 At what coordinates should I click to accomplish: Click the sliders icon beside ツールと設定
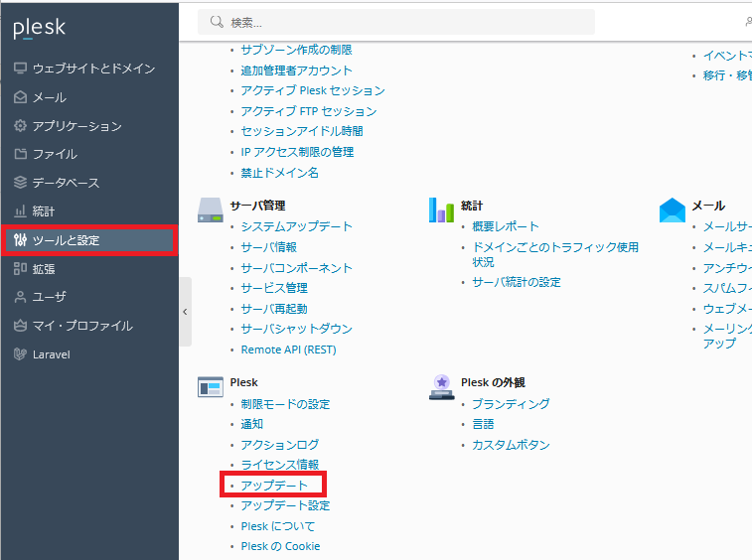[20, 239]
